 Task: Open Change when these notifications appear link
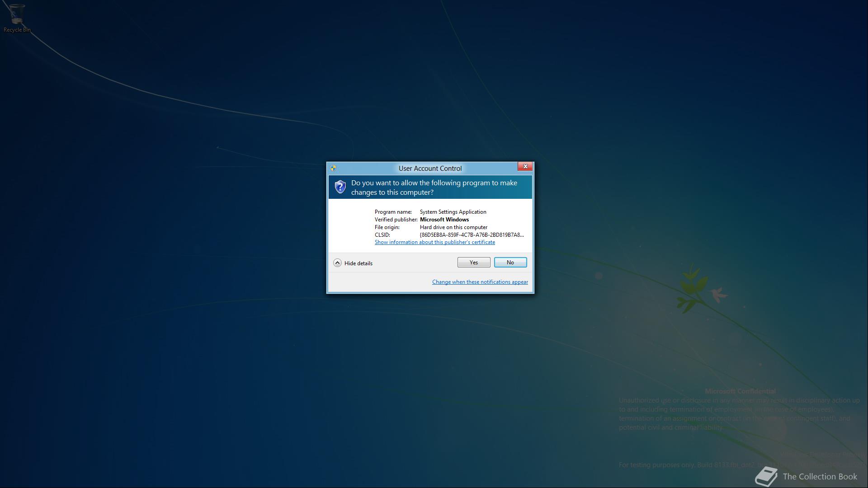click(480, 282)
